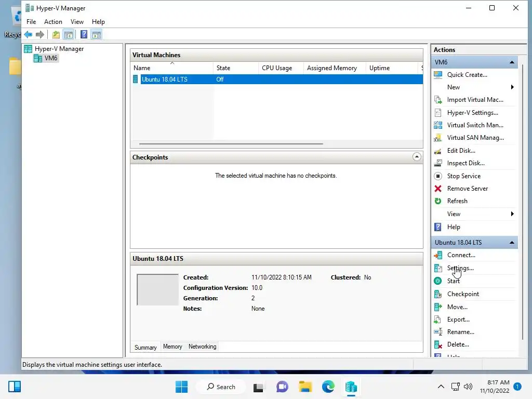Open the Widgets button on the taskbar
This screenshot has height=399, width=532.
tap(15, 387)
